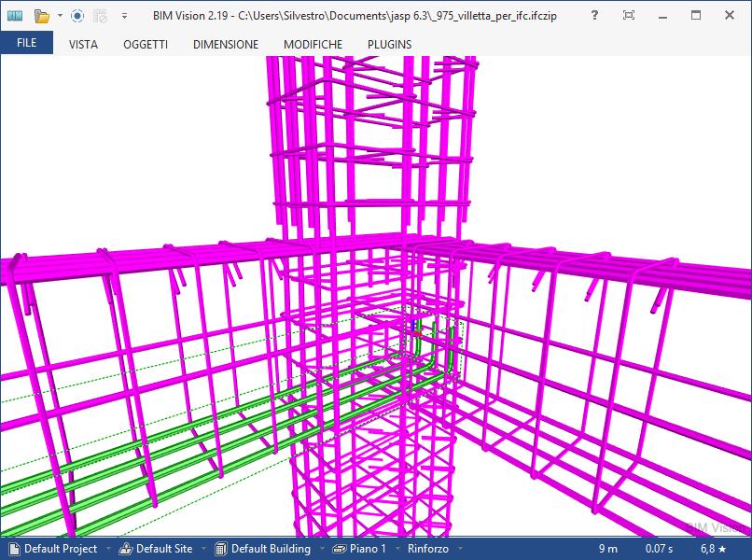Minimize the BIM Vision window
Screen dimensions: 752x560
662,16
